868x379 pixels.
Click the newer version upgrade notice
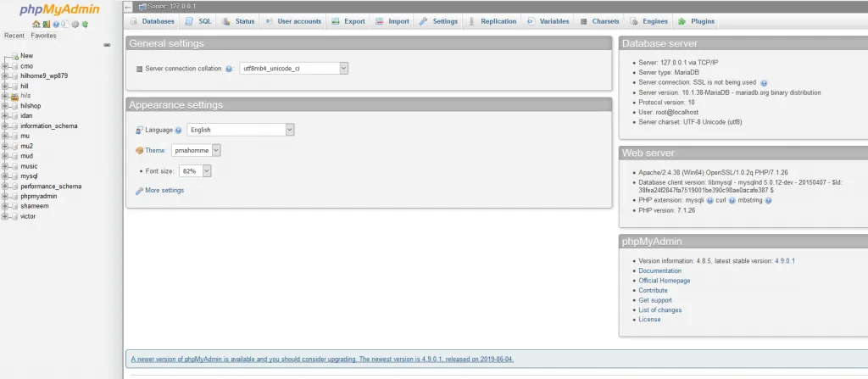(323, 359)
